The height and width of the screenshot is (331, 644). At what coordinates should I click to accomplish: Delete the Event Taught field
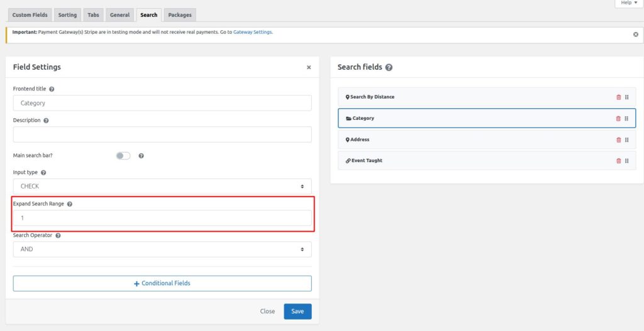coord(618,161)
